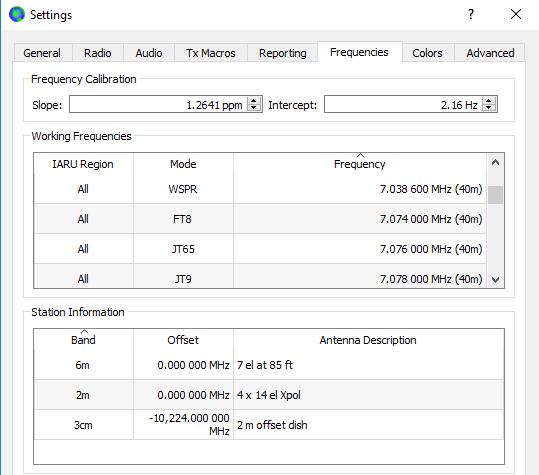The width and height of the screenshot is (539, 475).
Task: Select the FT8 7.074 000 MHz row
Action: pos(260,219)
